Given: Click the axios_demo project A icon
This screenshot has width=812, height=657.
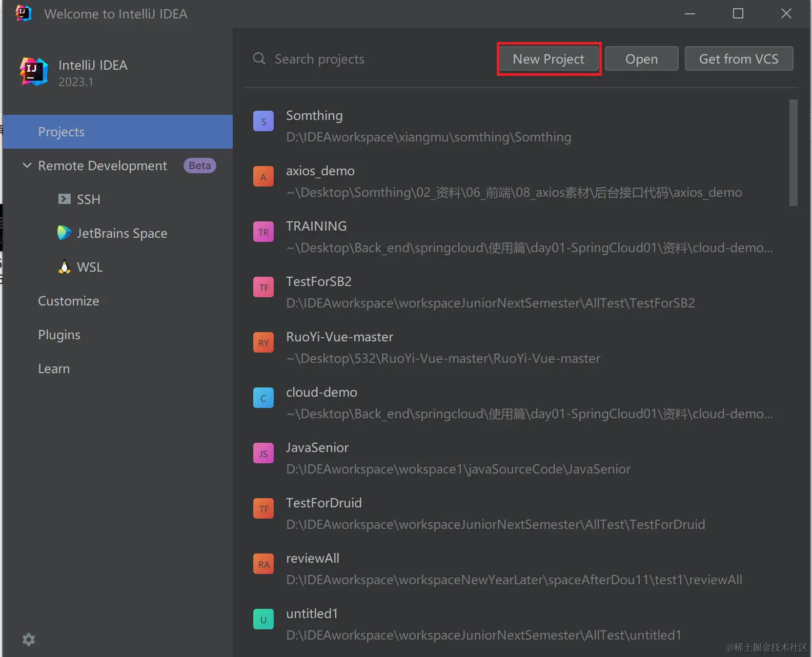Looking at the screenshot, I should [263, 176].
